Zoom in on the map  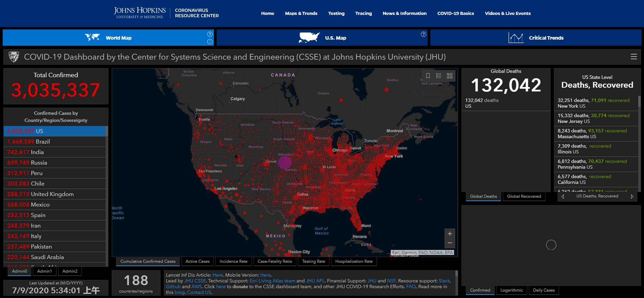450,234
